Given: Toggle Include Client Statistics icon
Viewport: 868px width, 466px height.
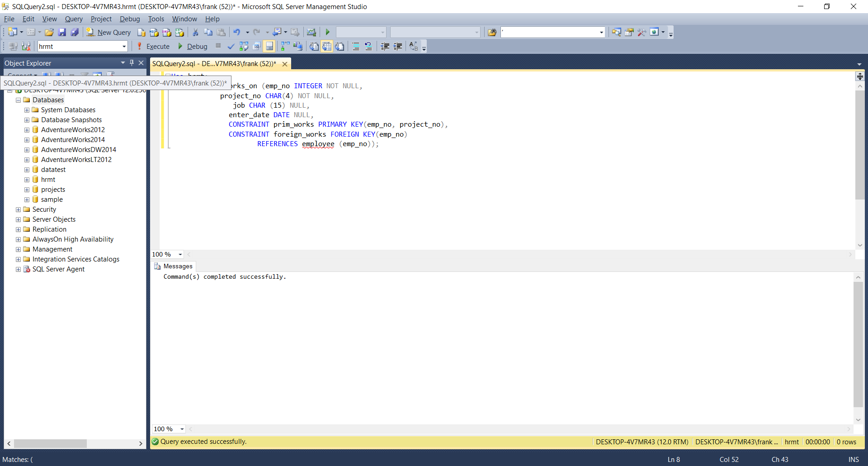Looking at the screenshot, I should click(297, 46).
